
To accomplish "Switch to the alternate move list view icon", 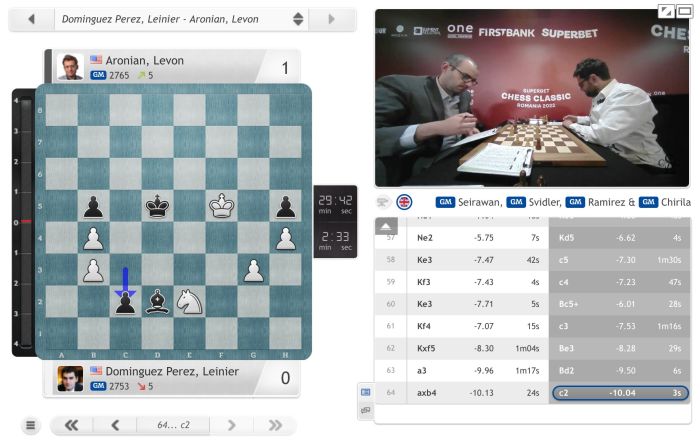I will (366, 409).
